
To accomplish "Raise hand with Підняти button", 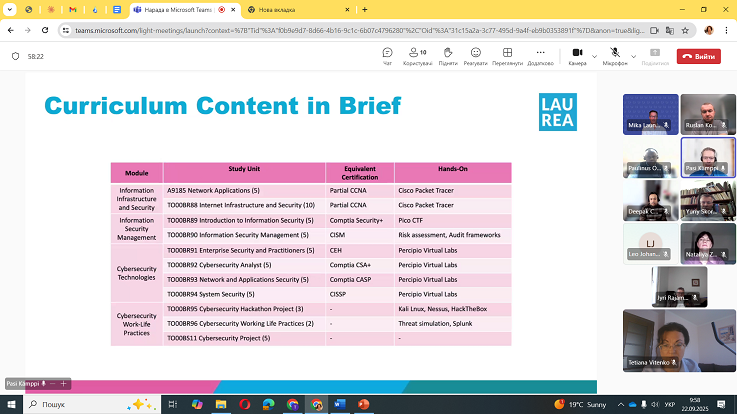I will (447, 55).
